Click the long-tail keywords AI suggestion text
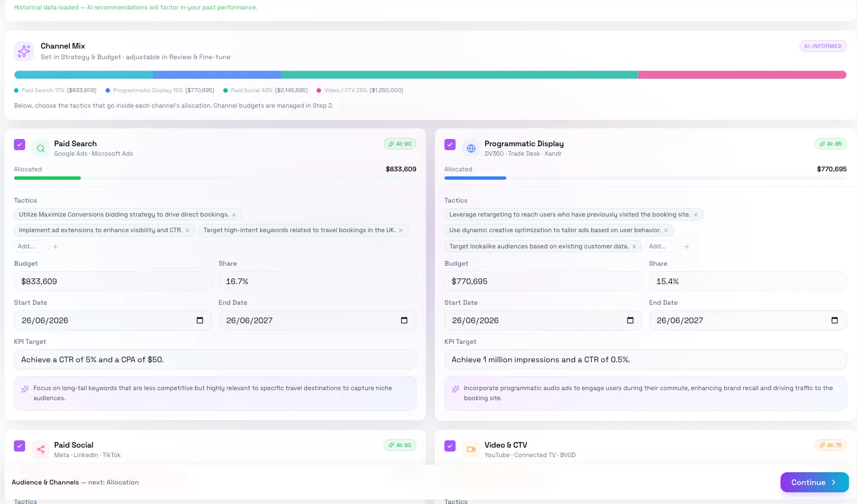The image size is (857, 504). (213, 393)
